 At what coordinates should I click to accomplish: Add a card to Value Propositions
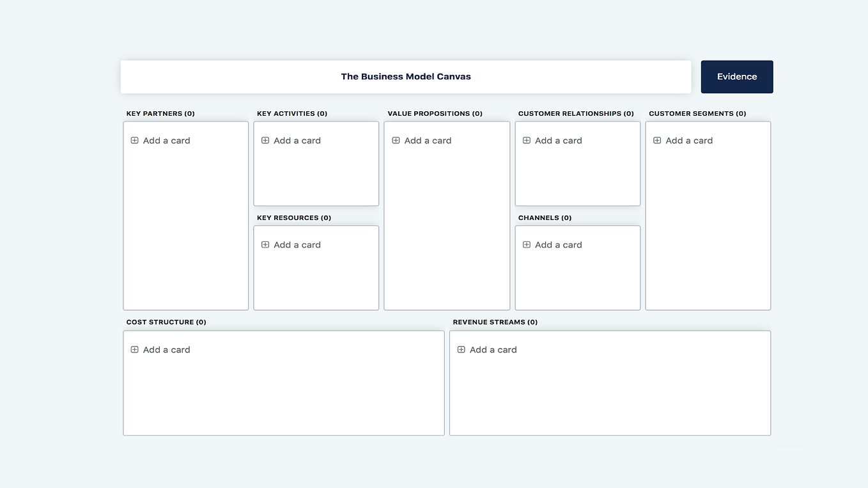click(x=428, y=140)
